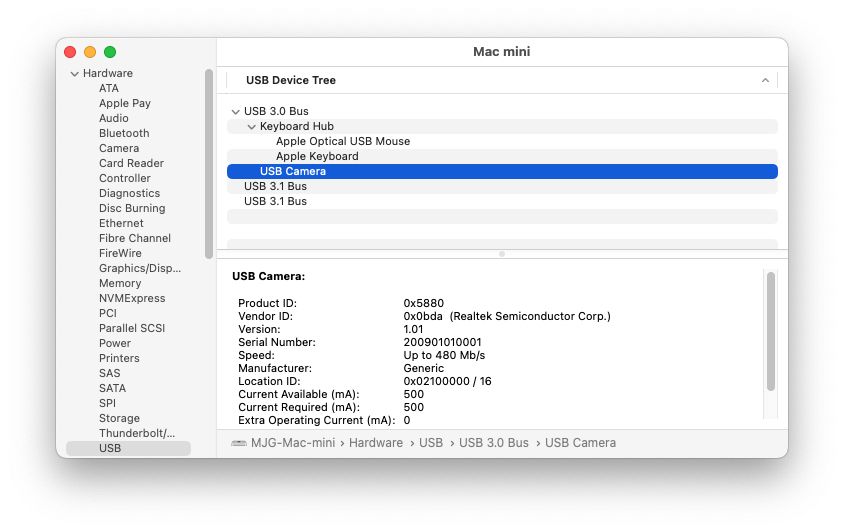The width and height of the screenshot is (844, 532).
Task: Click the split-pane divider handle dot
Action: pyautogui.click(x=502, y=254)
